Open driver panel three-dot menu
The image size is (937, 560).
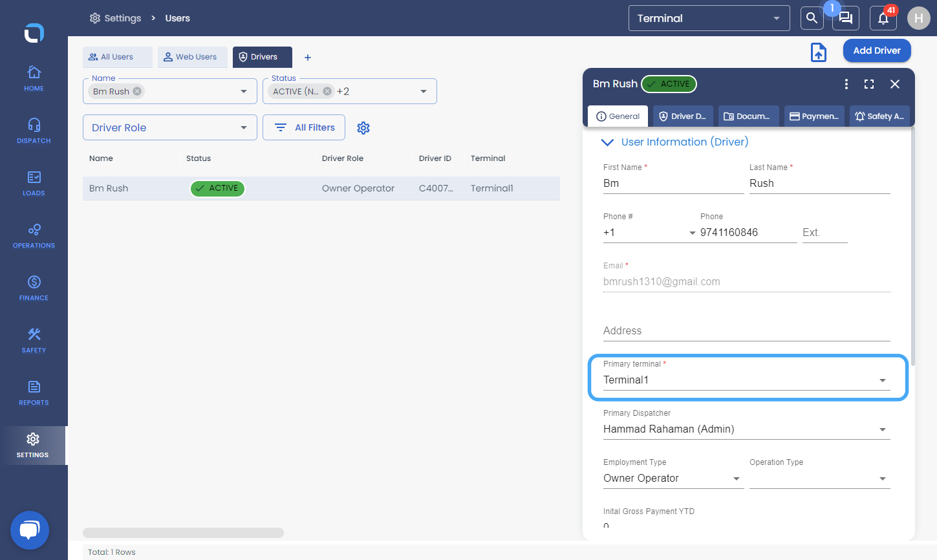(x=846, y=84)
